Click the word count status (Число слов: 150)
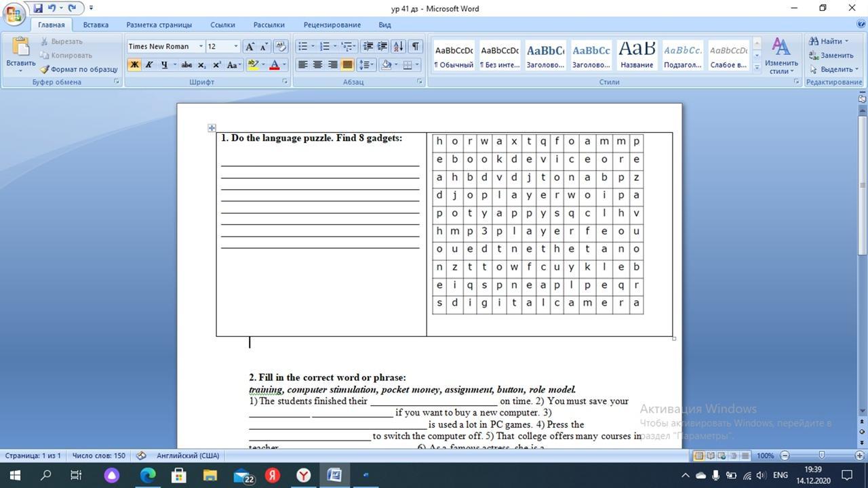 [99, 455]
